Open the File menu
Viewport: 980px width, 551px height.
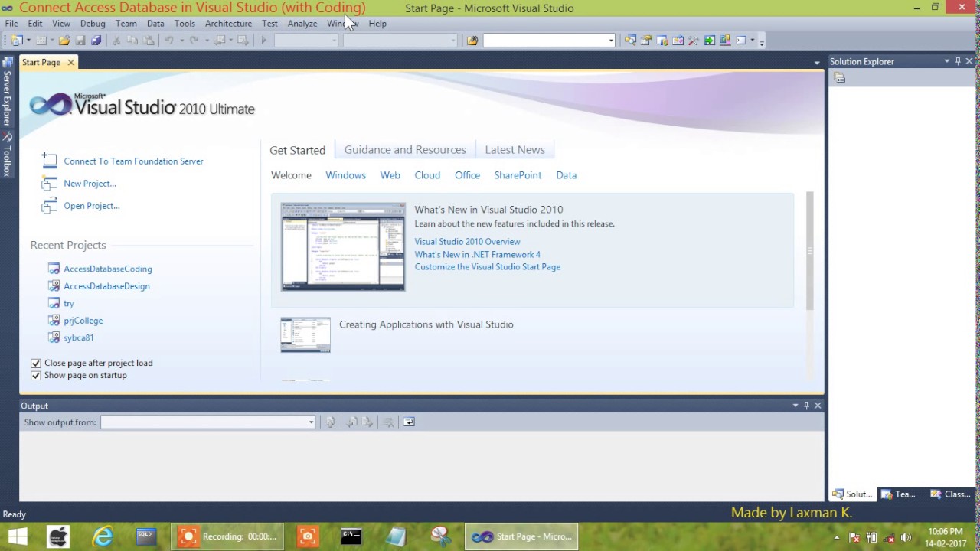pyautogui.click(x=11, y=24)
